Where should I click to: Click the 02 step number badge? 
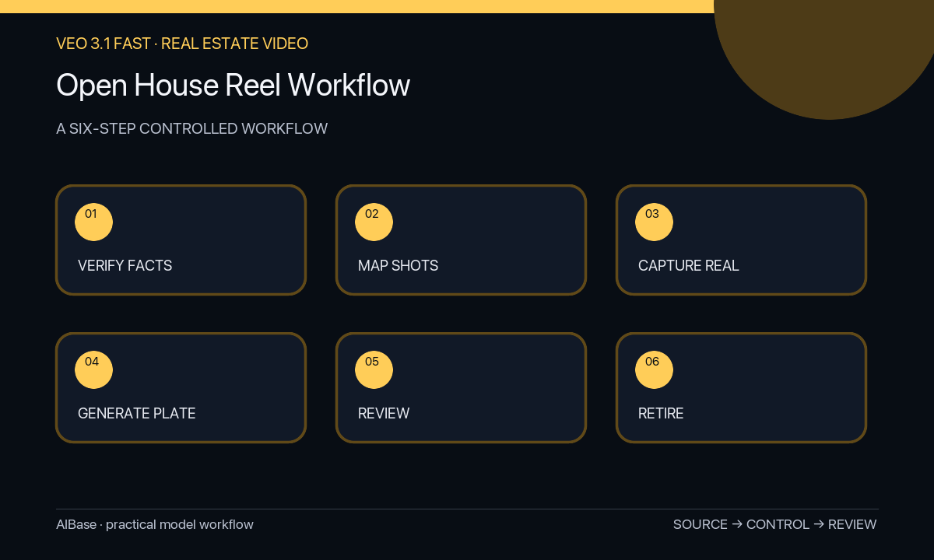[374, 222]
